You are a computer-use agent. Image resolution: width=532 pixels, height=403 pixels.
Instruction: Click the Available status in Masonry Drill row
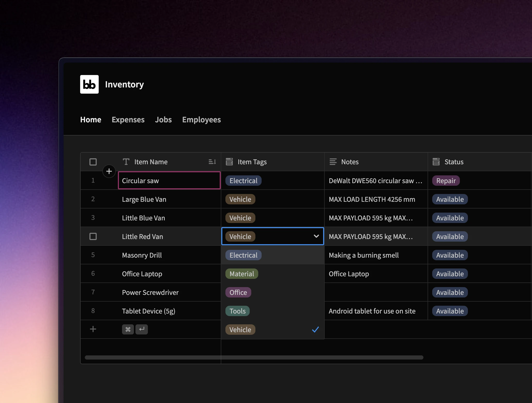point(450,255)
